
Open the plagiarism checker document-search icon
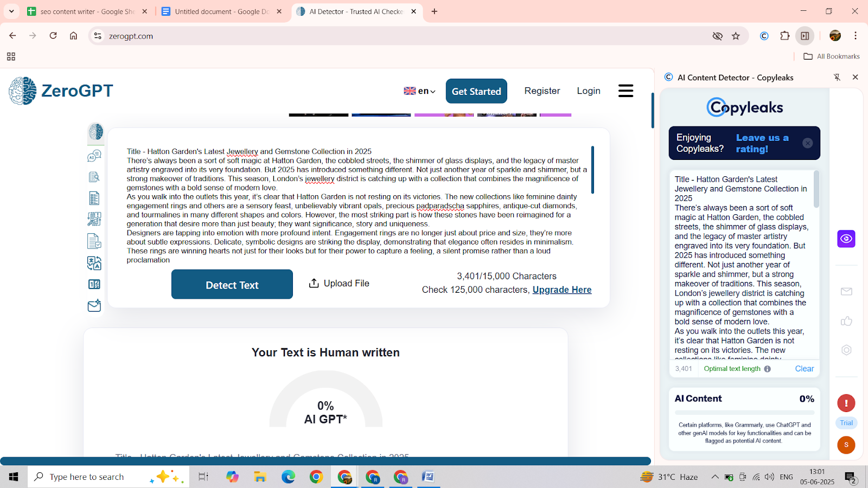(x=94, y=177)
